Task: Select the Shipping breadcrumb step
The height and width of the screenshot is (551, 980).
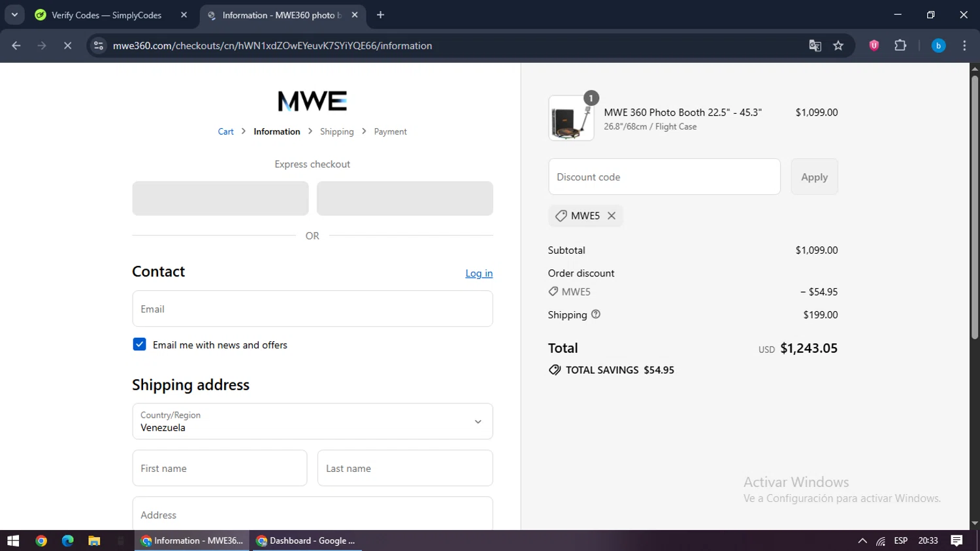Action: point(336,131)
